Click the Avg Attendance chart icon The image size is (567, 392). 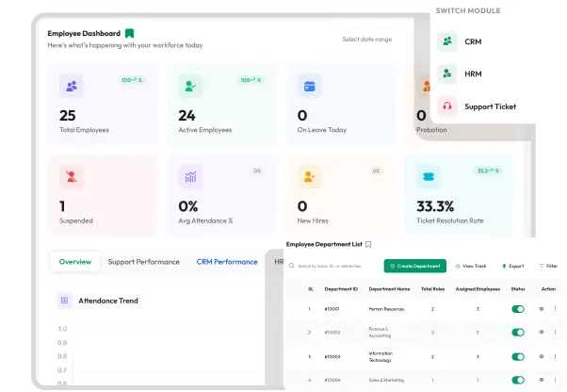click(190, 177)
